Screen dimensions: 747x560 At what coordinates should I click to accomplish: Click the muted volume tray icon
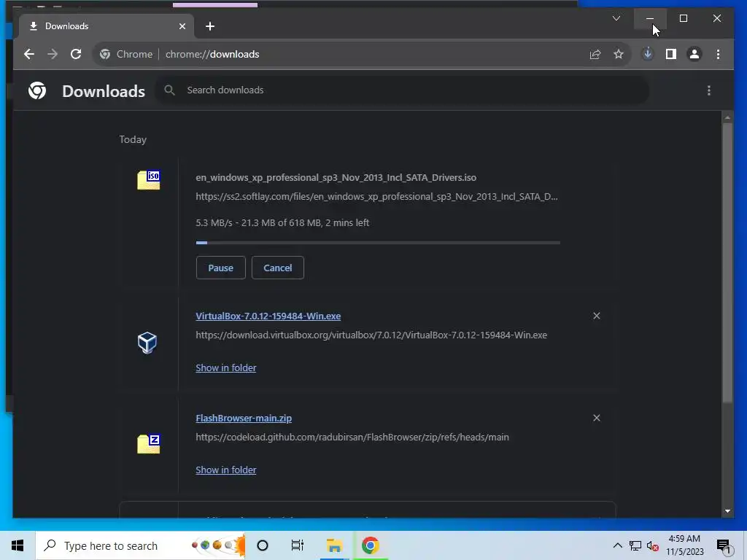653,546
